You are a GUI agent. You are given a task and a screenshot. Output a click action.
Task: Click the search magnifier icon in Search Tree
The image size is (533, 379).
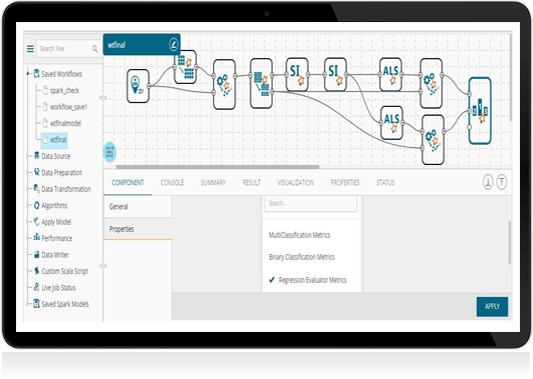[x=95, y=49]
